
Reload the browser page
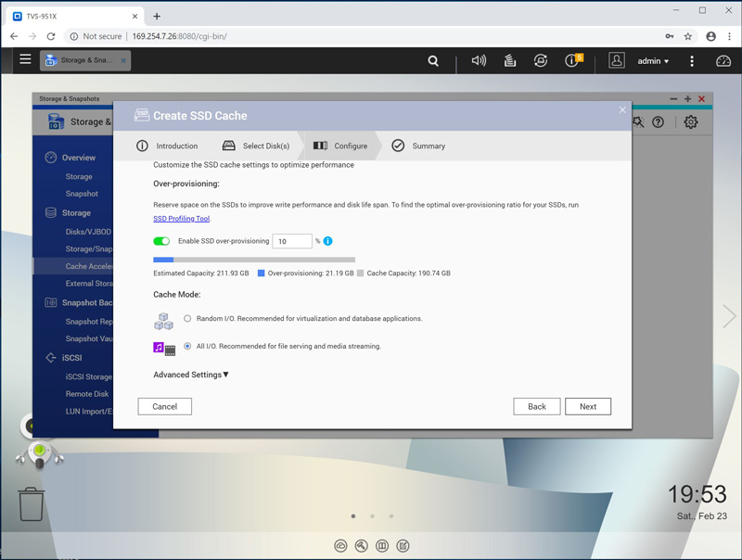(x=51, y=36)
